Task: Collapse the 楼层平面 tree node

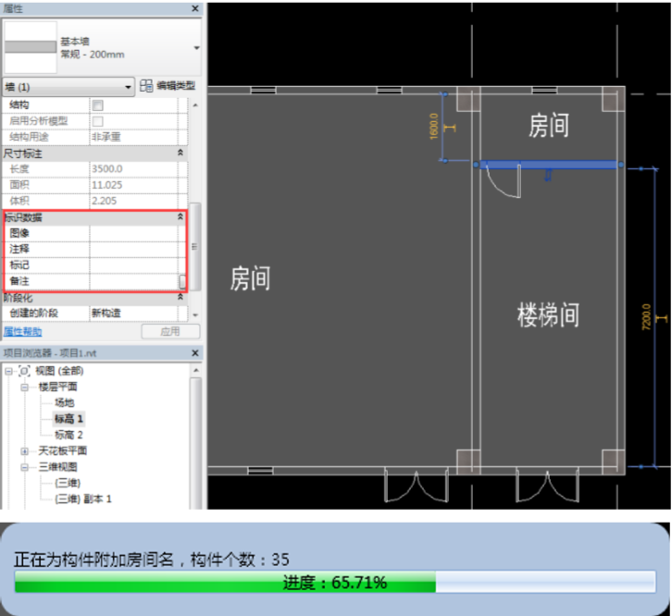Action: (24, 388)
